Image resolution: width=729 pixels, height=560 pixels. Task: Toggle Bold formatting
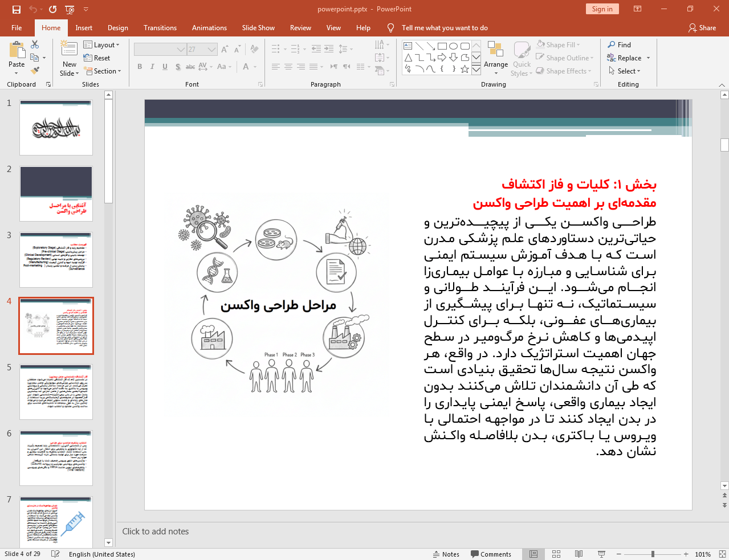pyautogui.click(x=140, y=67)
